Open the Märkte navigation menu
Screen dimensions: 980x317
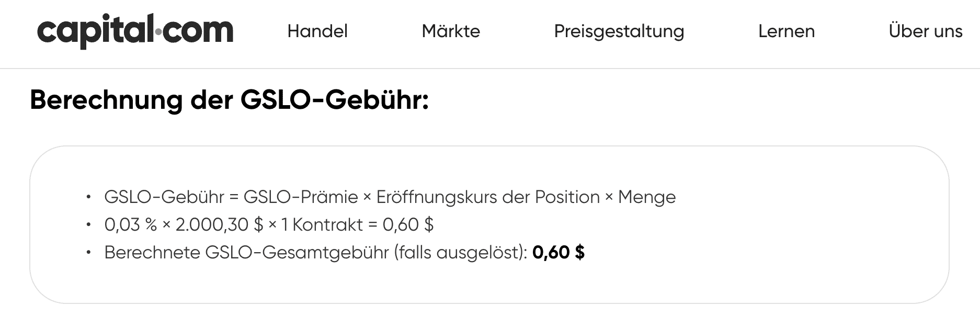coord(451,32)
